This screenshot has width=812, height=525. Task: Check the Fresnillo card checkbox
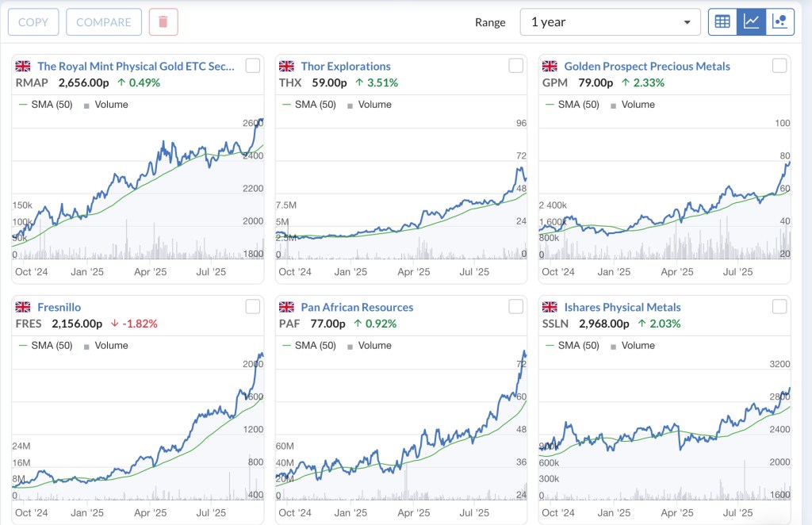[253, 307]
